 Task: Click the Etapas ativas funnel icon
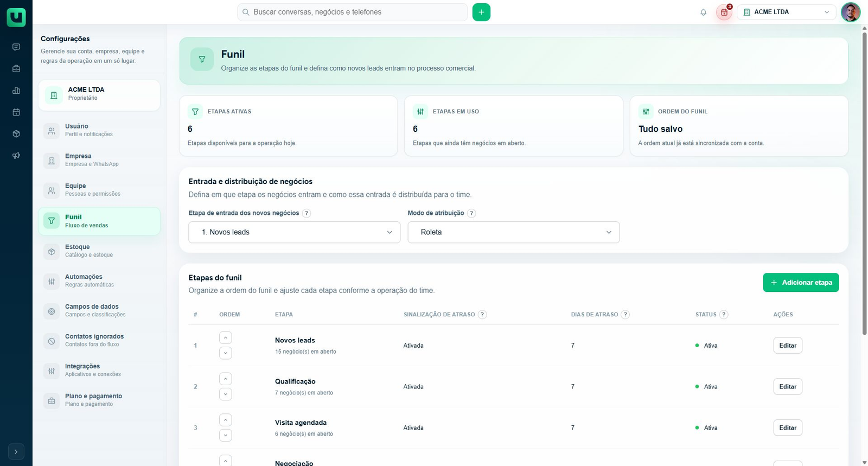[x=195, y=111]
